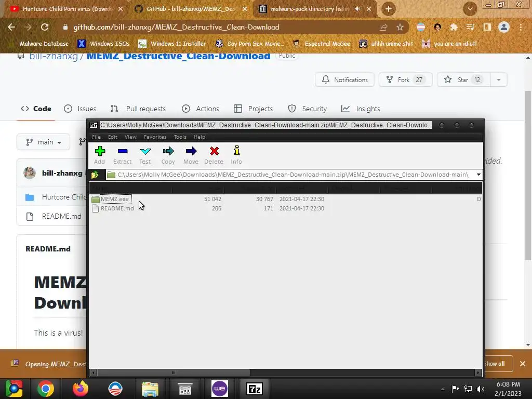Expand the Star lists dropdown arrow
This screenshot has width=532, height=399.
[x=498, y=79]
